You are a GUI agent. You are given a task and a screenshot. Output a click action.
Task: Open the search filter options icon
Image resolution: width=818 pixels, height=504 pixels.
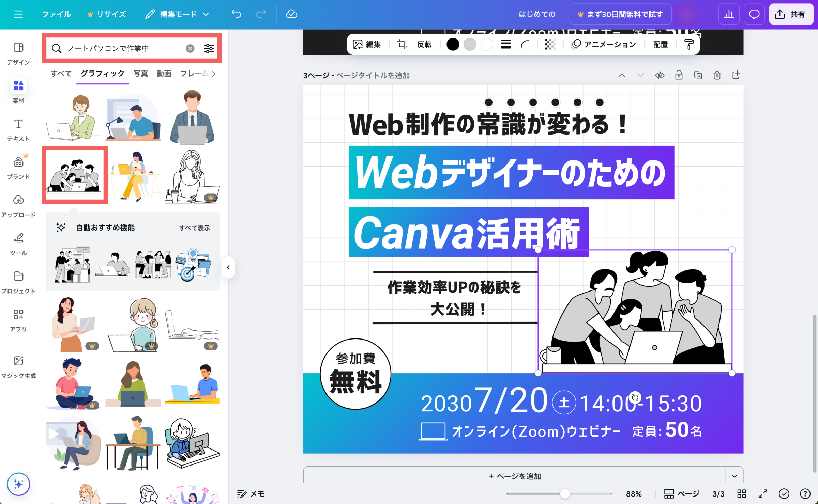[x=209, y=49]
